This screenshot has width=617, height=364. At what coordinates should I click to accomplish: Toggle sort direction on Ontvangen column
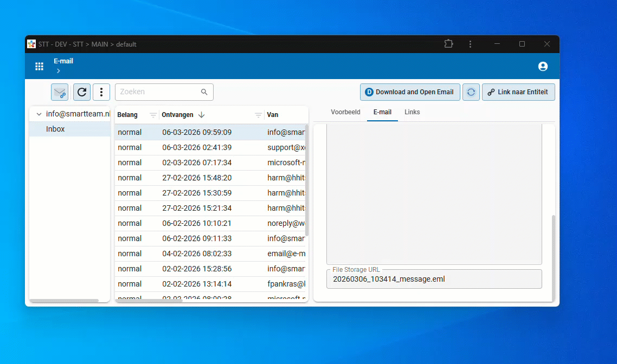click(x=201, y=115)
